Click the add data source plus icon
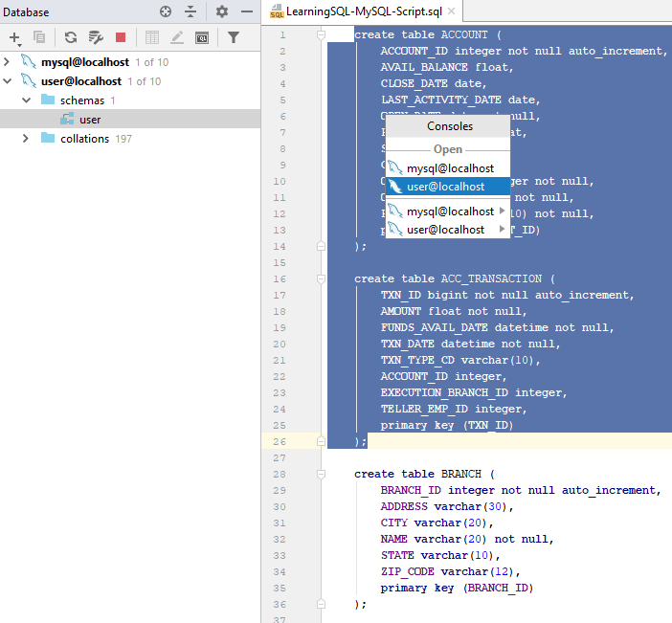The width and height of the screenshot is (672, 623). point(15,37)
